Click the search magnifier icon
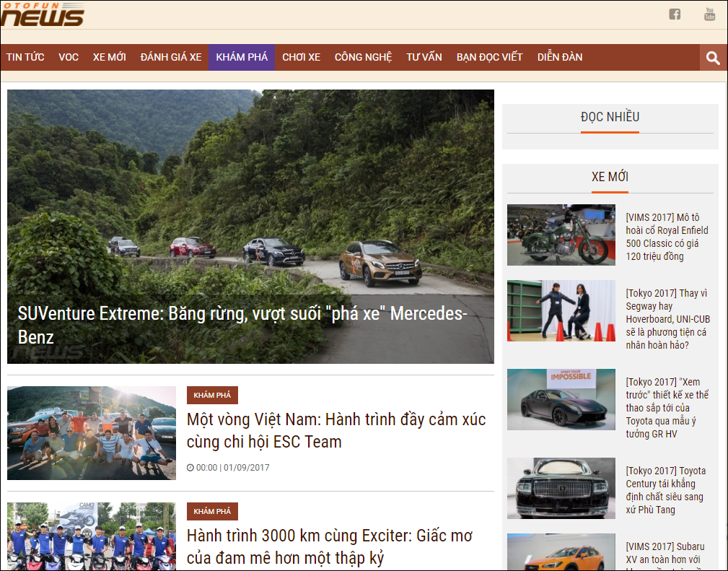728x571 pixels. pos(713,58)
